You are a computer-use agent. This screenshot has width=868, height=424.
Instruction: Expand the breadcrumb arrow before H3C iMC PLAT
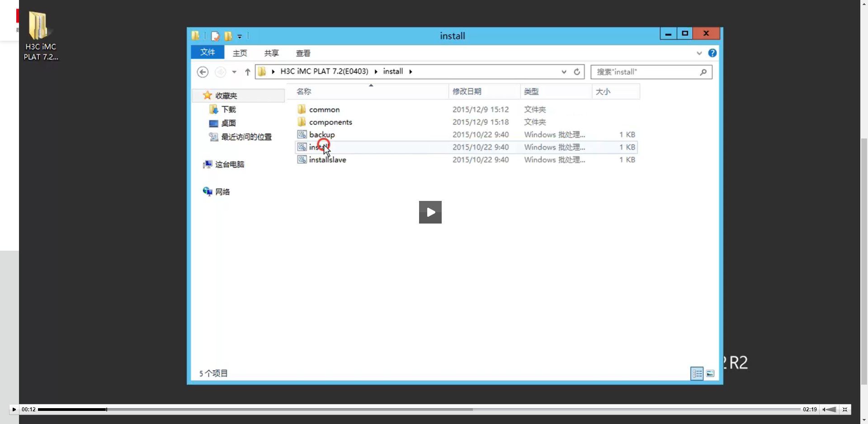click(x=273, y=71)
